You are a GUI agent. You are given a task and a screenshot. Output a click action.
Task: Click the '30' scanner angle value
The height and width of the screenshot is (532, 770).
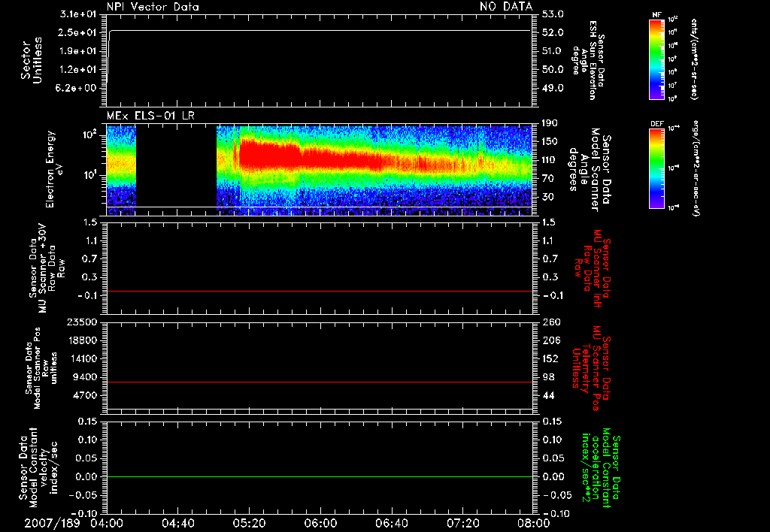(x=548, y=197)
